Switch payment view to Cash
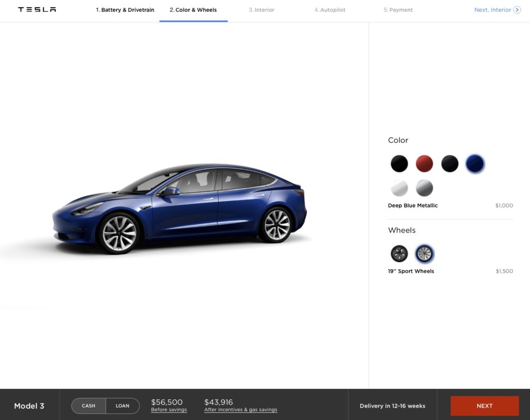530x420 pixels. point(89,406)
